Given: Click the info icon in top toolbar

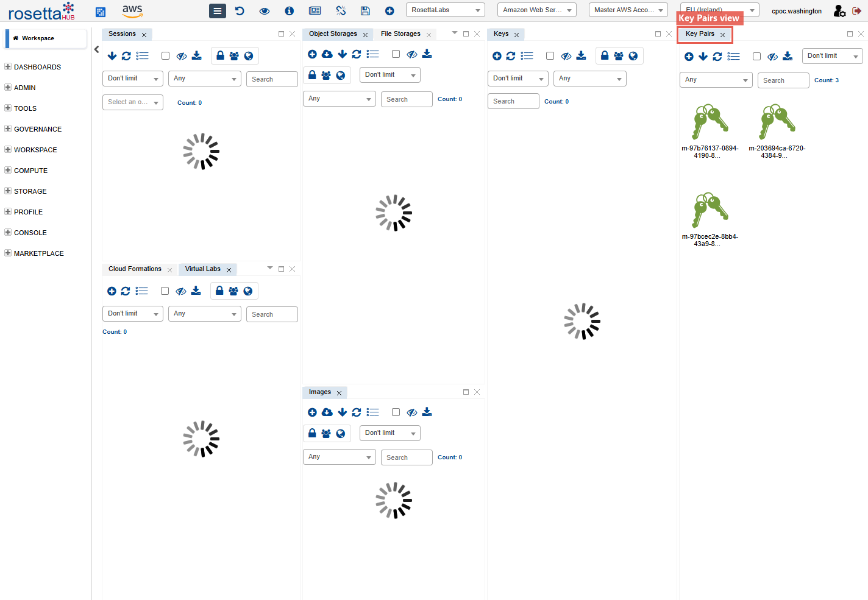Looking at the screenshot, I should coord(290,11).
